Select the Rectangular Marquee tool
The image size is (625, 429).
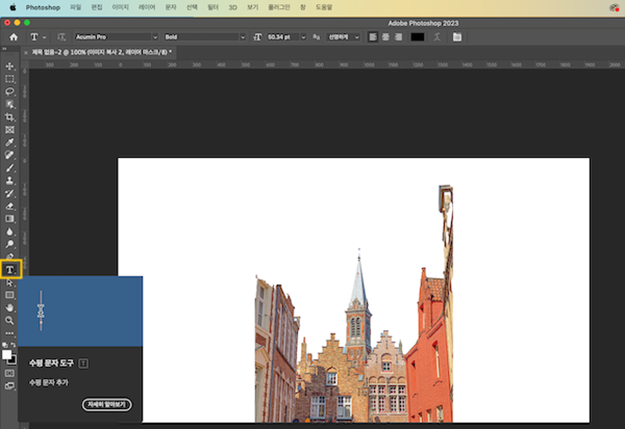click(x=10, y=79)
